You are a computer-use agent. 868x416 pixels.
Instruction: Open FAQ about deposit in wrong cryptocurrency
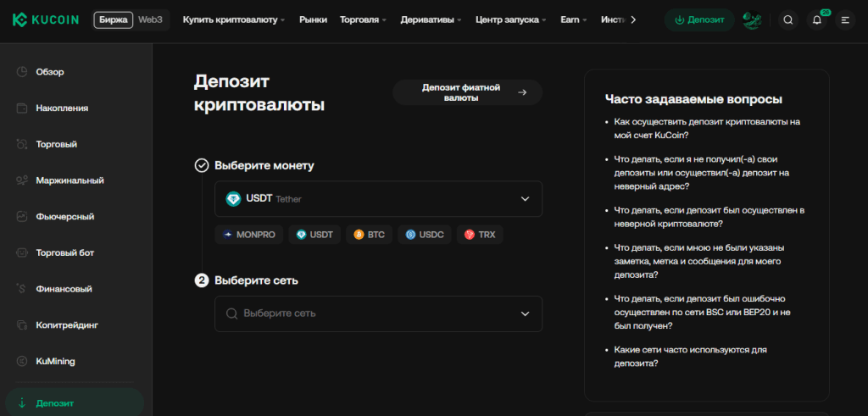pos(709,218)
